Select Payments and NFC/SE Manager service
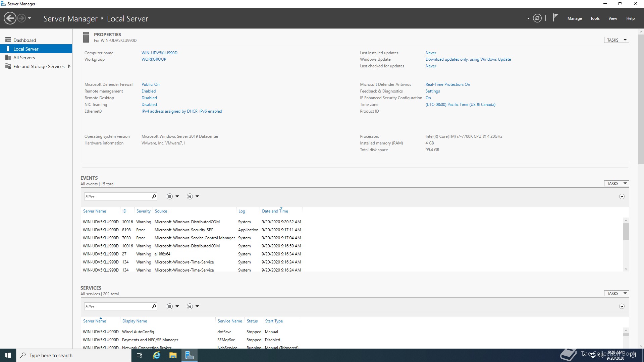 pyautogui.click(x=191, y=340)
